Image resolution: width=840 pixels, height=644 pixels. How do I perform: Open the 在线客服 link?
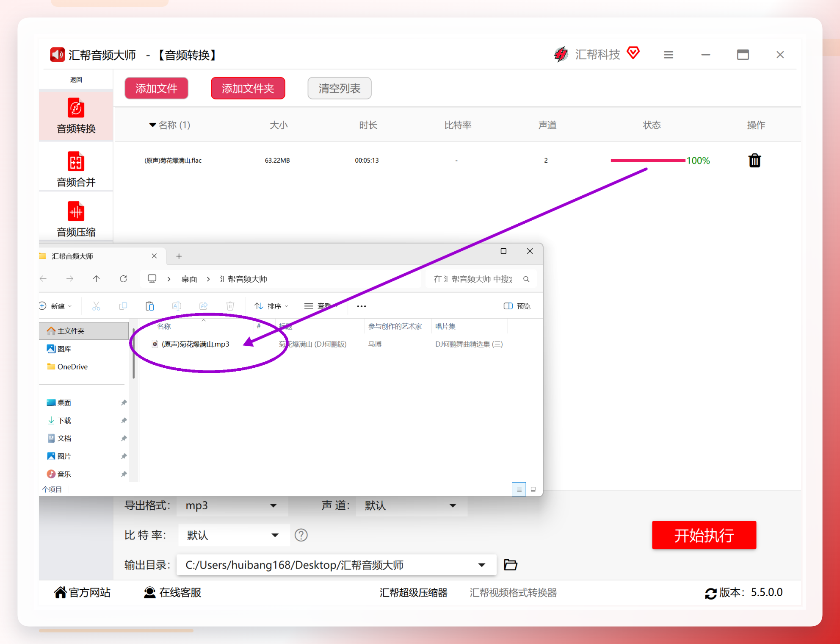(x=173, y=592)
